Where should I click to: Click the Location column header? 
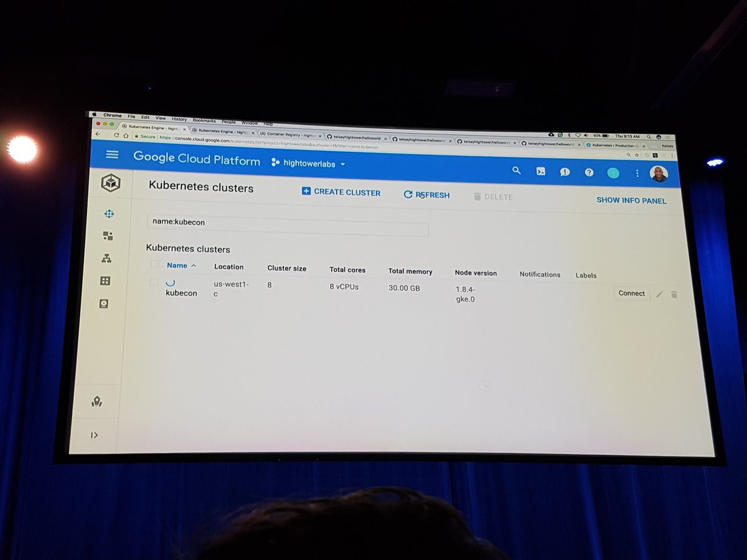pos(228,267)
